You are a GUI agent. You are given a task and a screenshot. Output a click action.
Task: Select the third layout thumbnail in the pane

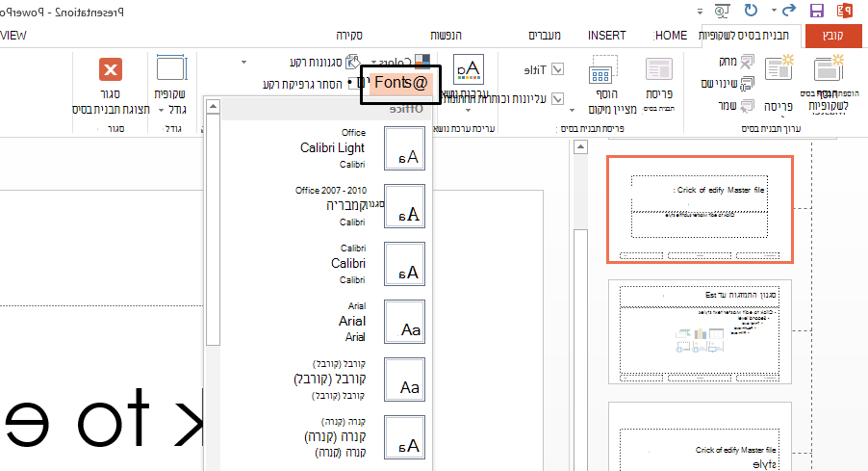[x=701, y=436]
